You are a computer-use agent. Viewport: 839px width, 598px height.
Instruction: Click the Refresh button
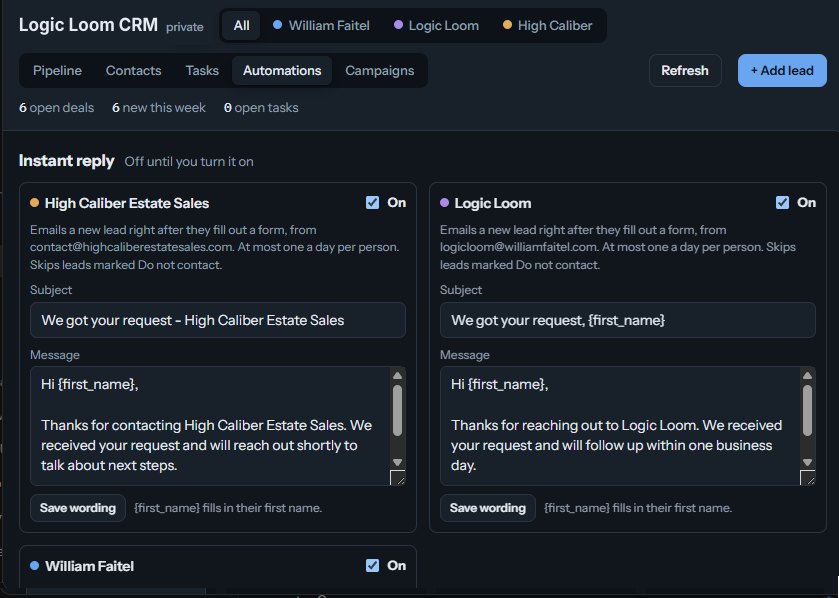point(685,71)
